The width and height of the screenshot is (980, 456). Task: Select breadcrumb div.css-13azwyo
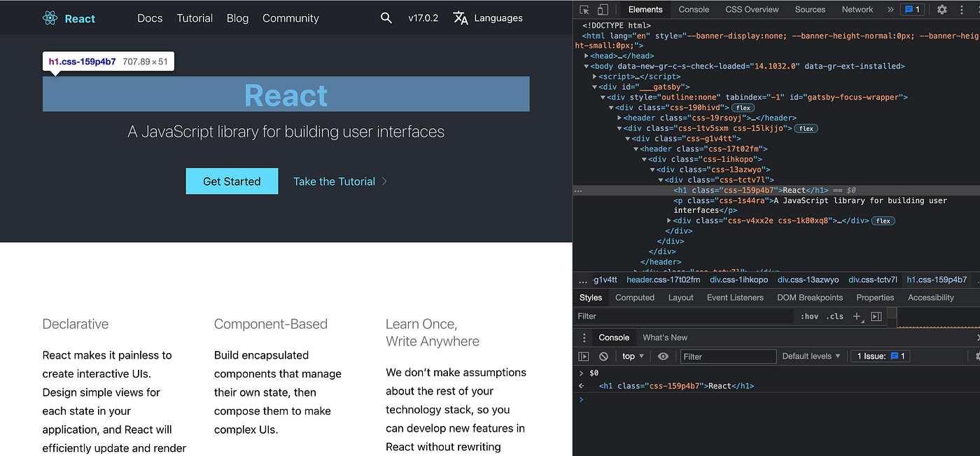coord(808,280)
